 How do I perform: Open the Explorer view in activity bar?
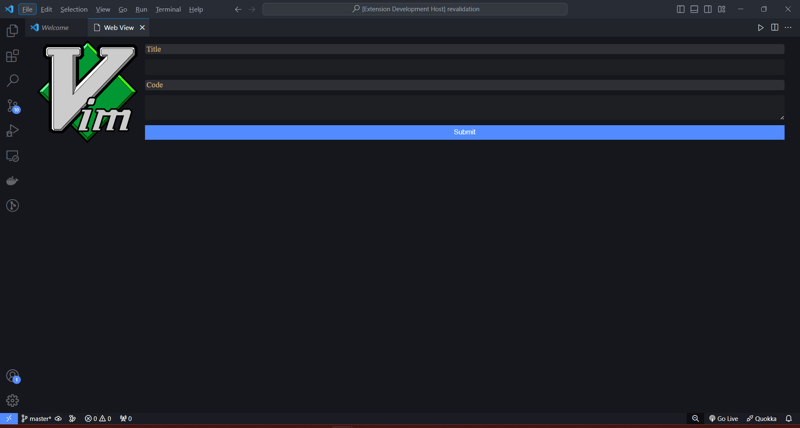tap(12, 31)
